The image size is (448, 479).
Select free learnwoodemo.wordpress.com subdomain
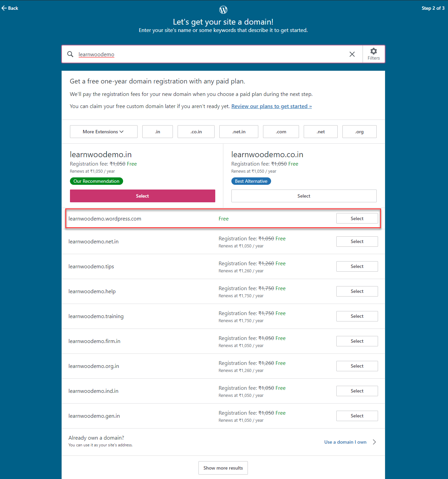coord(357,218)
